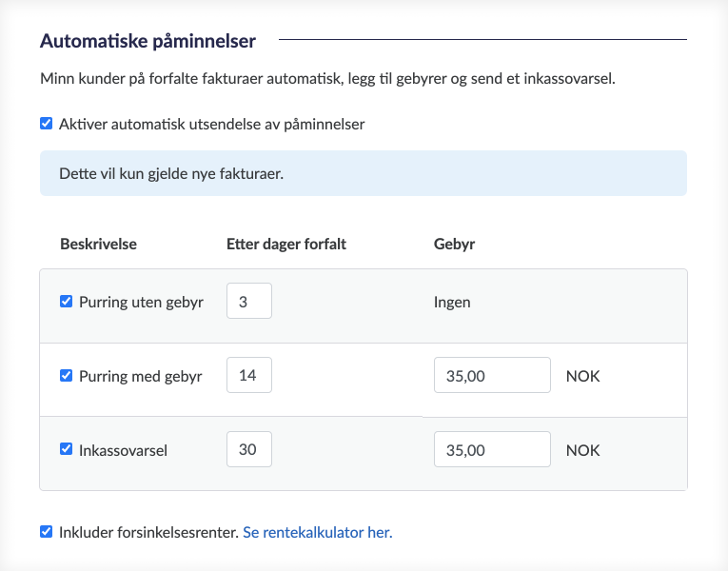Disable the 'Purring med gebyr' checkbox

[x=67, y=376]
